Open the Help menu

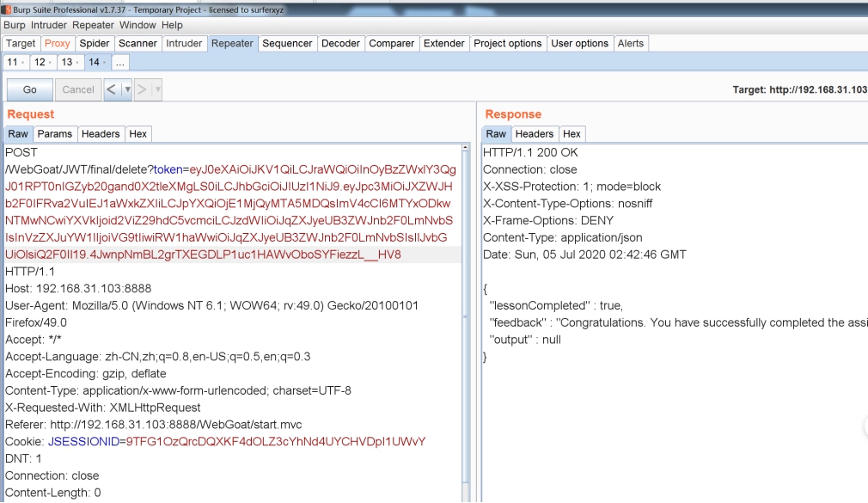click(172, 25)
